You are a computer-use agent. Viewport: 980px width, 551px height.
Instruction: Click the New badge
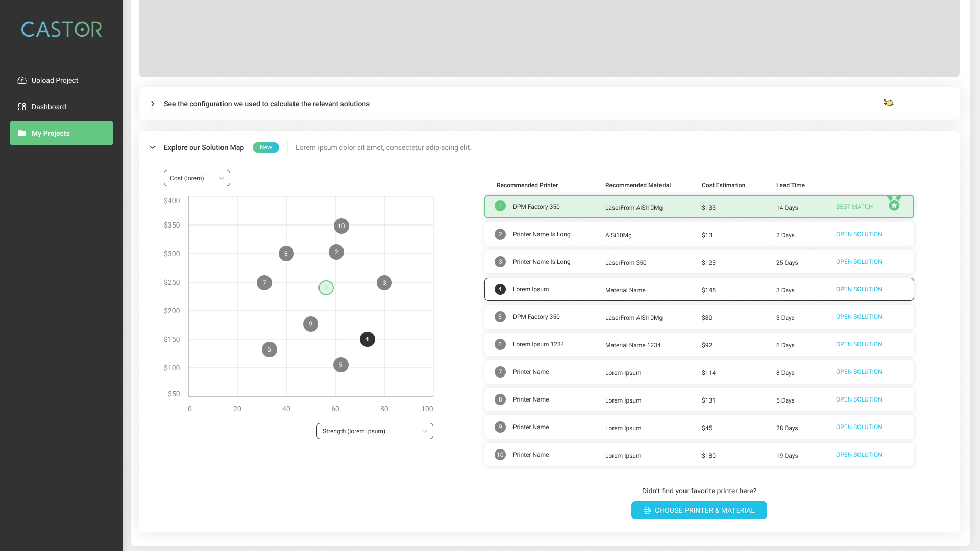tap(266, 147)
